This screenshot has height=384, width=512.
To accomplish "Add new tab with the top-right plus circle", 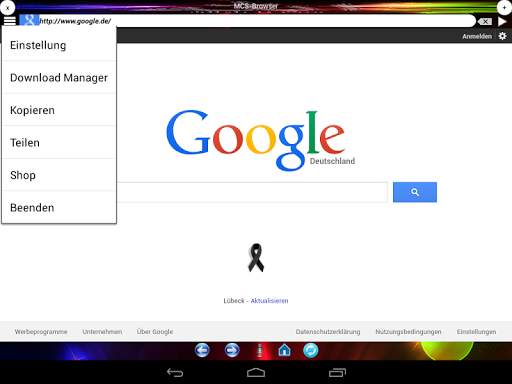I will pyautogui.click(x=504, y=7).
